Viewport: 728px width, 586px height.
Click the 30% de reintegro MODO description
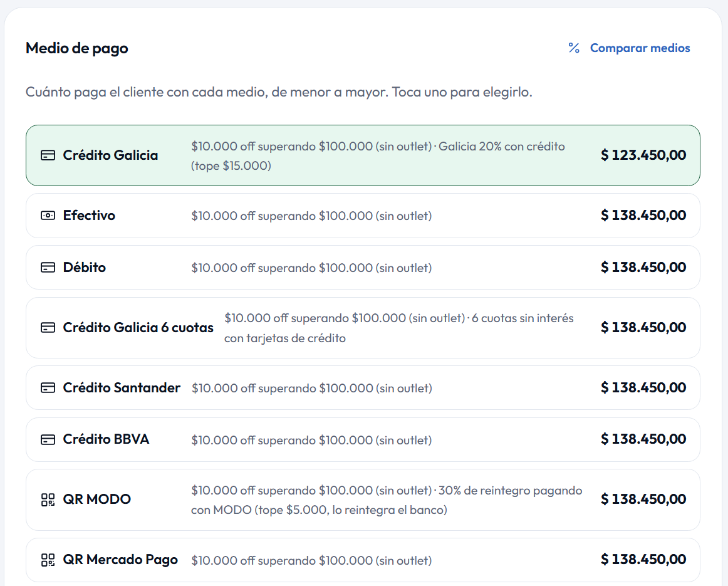387,500
